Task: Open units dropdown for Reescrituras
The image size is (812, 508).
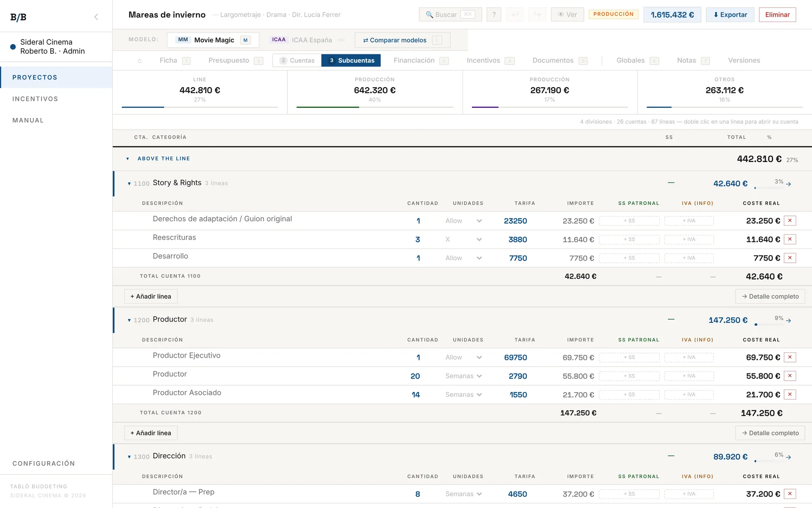Action: tap(464, 239)
